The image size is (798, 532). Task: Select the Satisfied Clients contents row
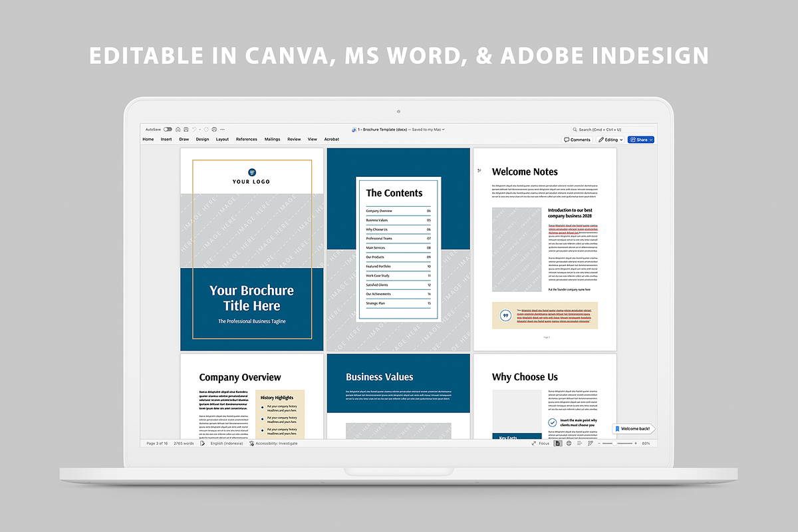coord(398,285)
